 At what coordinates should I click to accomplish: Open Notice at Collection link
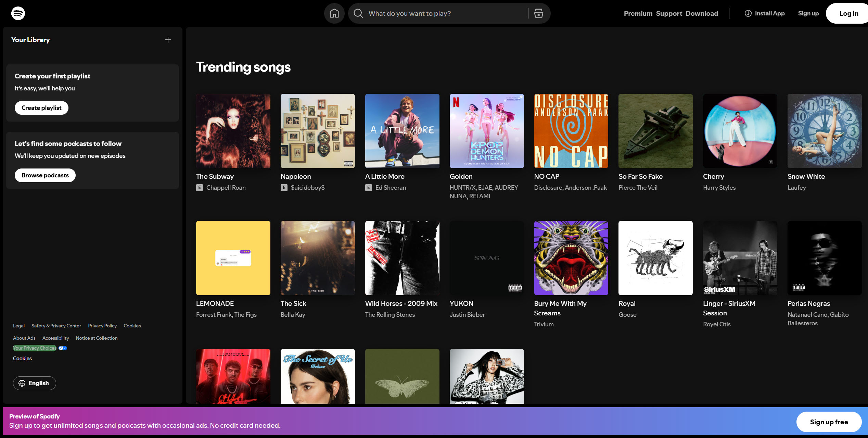point(97,338)
